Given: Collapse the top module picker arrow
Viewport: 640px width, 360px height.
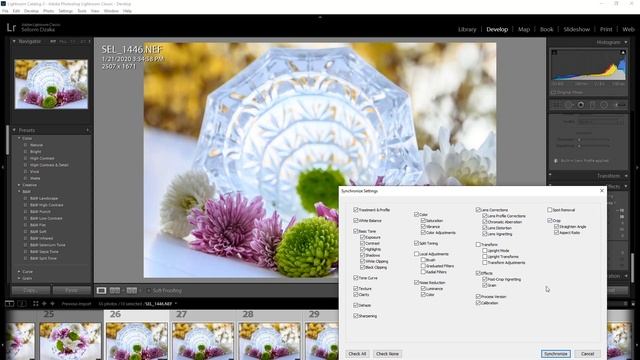Looking at the screenshot, I should pyautogui.click(x=320, y=17).
